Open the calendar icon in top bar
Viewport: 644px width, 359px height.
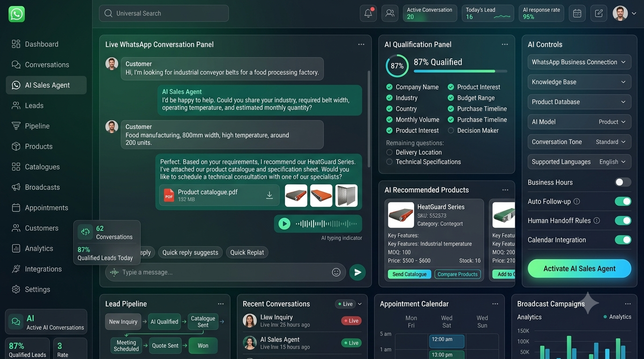click(577, 13)
